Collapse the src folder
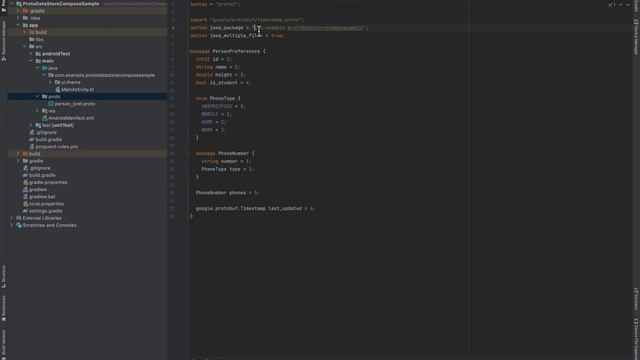Image resolution: width=640 pixels, height=360 pixels. (25, 47)
